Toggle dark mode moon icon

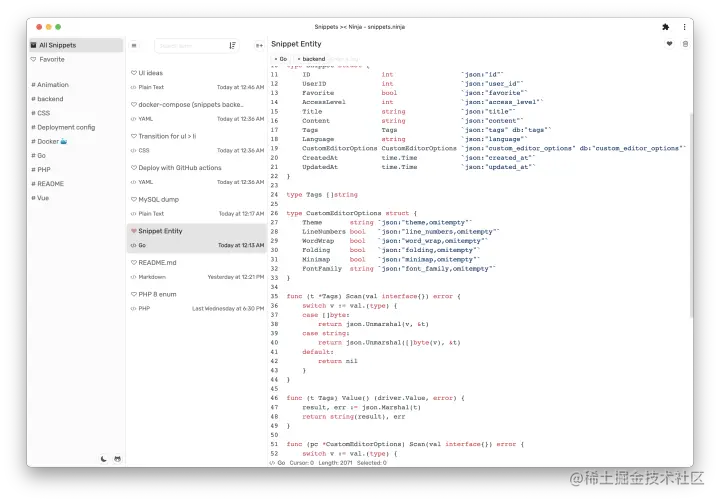coord(104,458)
